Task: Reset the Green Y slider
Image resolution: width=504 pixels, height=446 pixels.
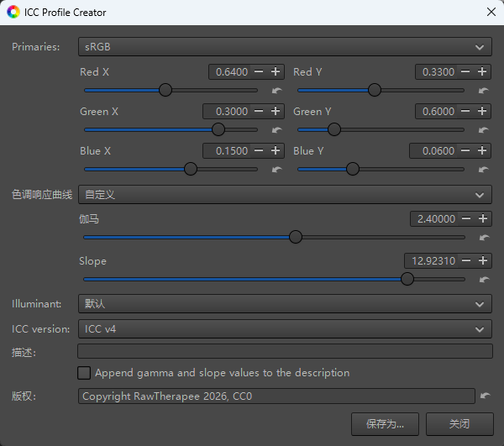Action: tap(484, 130)
